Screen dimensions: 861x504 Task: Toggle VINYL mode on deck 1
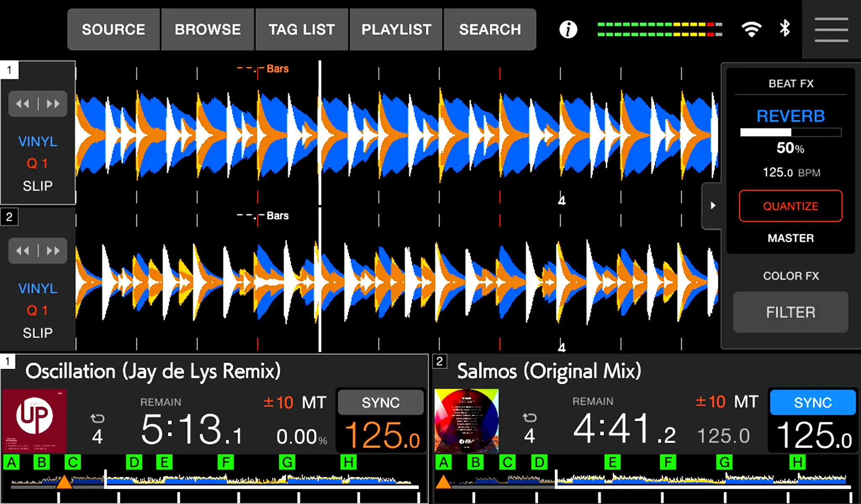38,142
